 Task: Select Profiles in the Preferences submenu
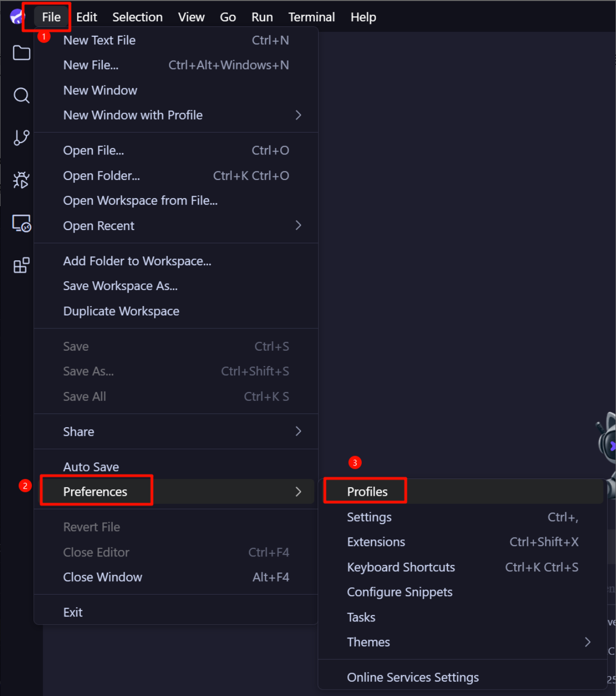click(367, 491)
